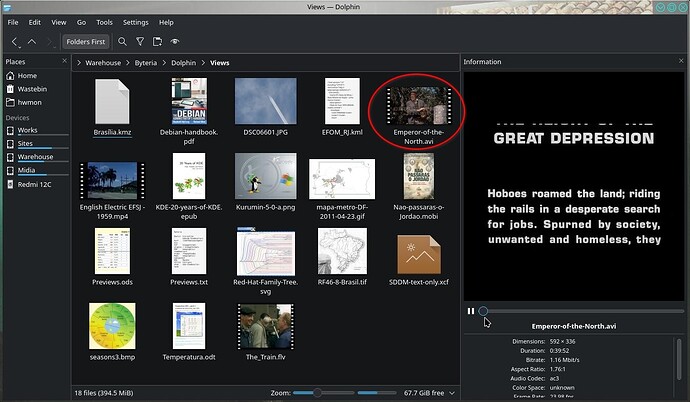
Task: Expand the chevron between Byteria and Dolphin
Action: coord(164,63)
